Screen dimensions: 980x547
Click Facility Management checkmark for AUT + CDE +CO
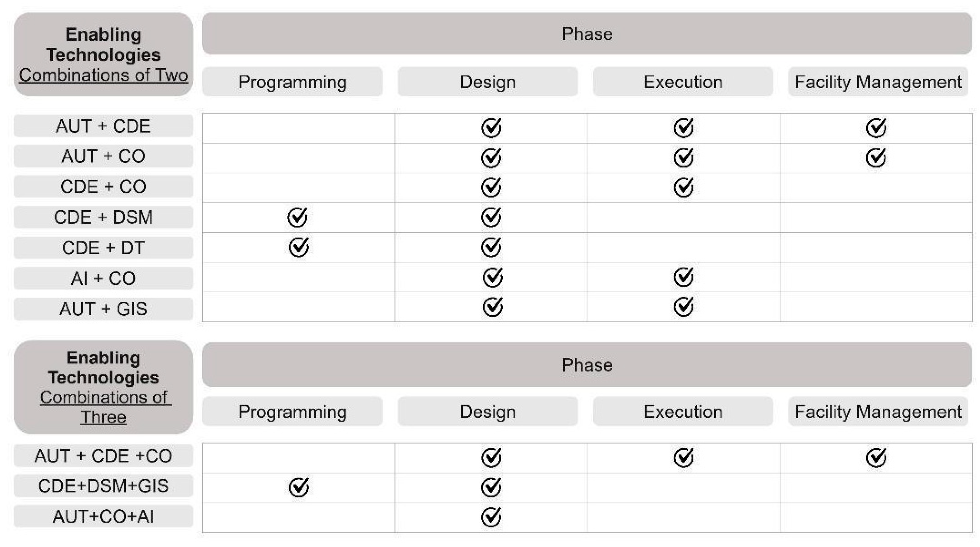(876, 457)
